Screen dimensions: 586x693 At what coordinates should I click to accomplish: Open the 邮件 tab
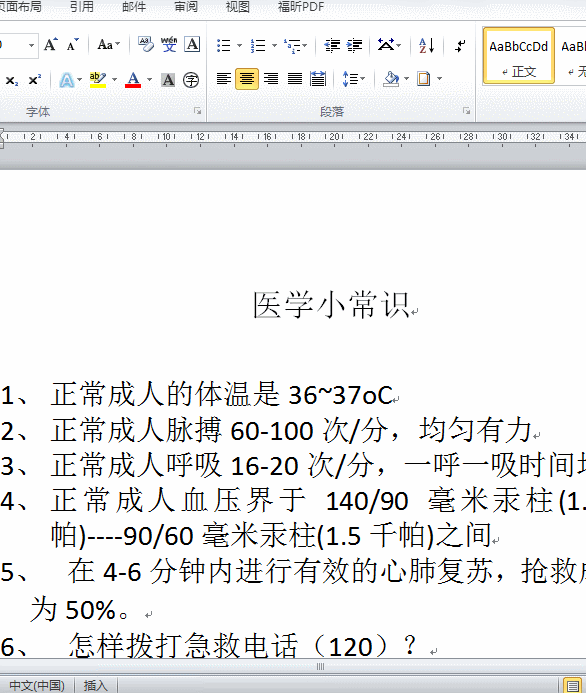pyautogui.click(x=134, y=6)
